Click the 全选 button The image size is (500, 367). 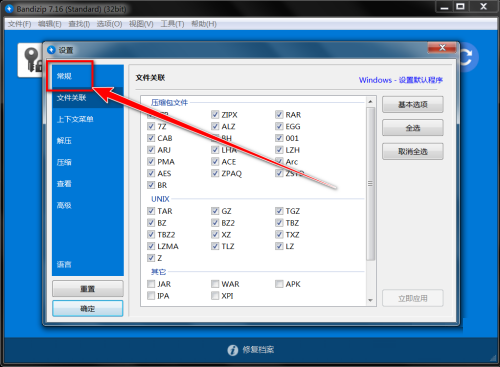coord(413,128)
